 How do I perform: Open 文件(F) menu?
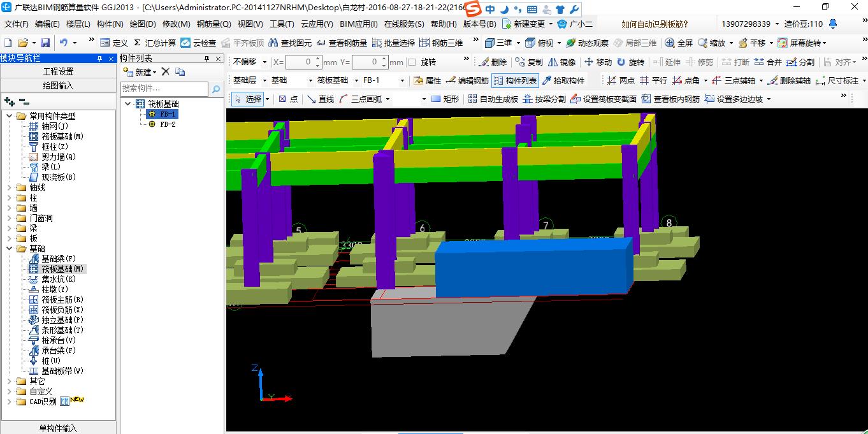[x=17, y=24]
